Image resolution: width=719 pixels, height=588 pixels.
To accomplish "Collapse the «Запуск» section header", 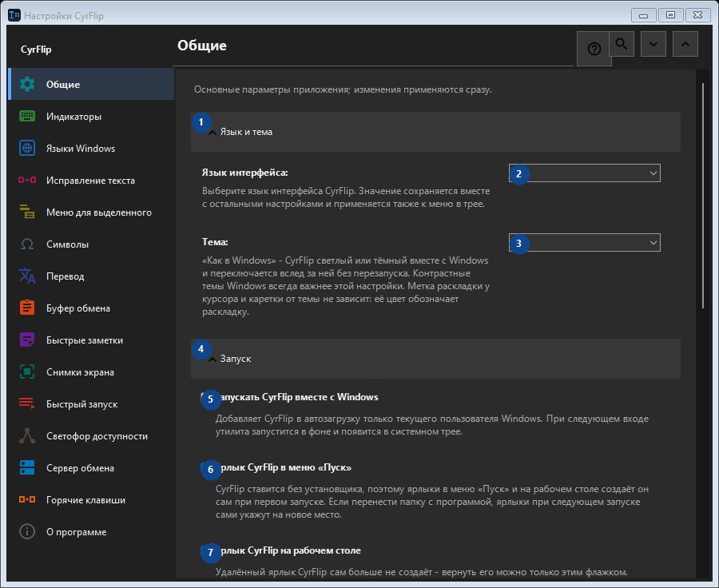I will pyautogui.click(x=435, y=359).
